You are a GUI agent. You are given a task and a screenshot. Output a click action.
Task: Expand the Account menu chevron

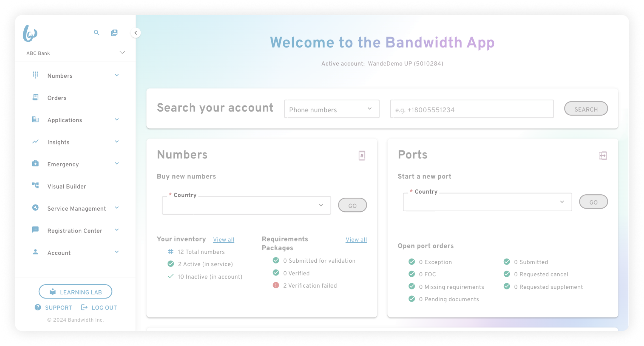(x=117, y=252)
